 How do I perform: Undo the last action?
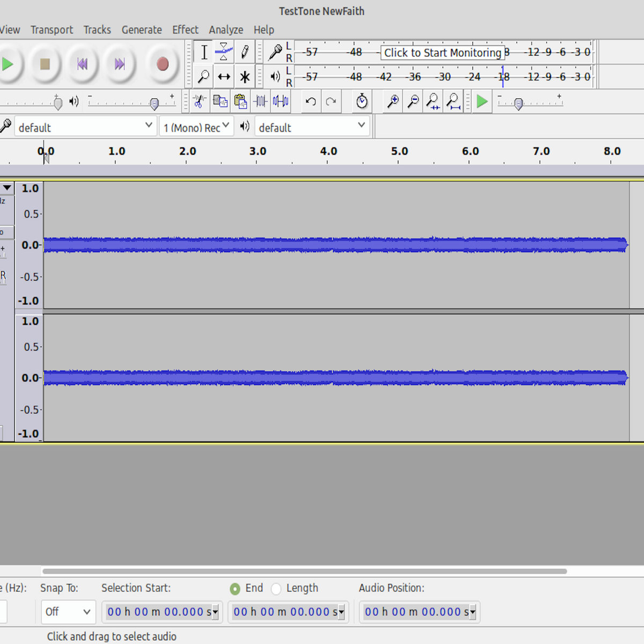coord(310,101)
